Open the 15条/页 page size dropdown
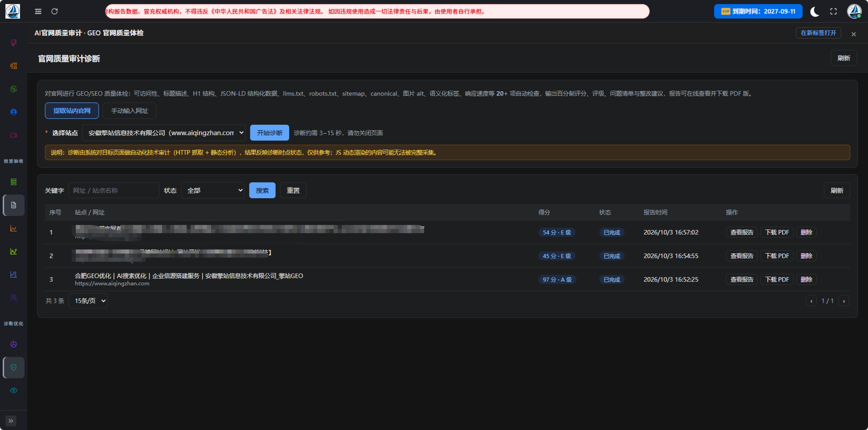 (88, 301)
